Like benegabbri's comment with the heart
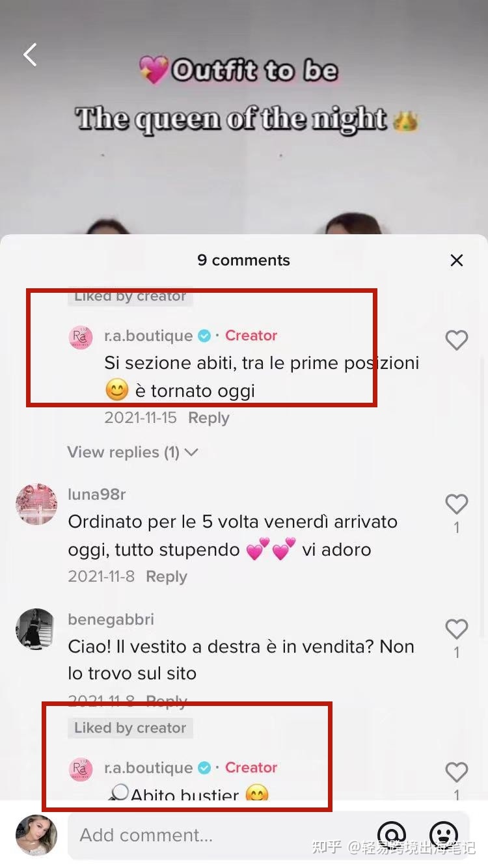488x868 pixels. (x=457, y=629)
